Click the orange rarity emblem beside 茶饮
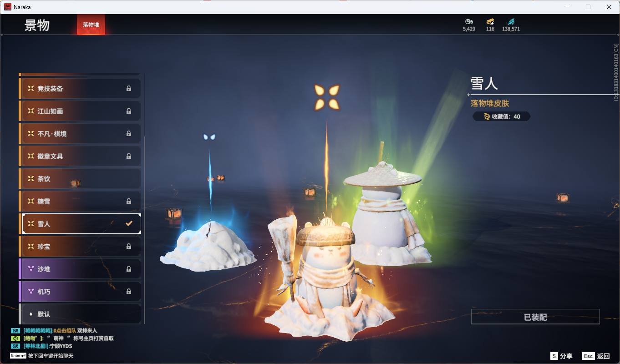 30,179
